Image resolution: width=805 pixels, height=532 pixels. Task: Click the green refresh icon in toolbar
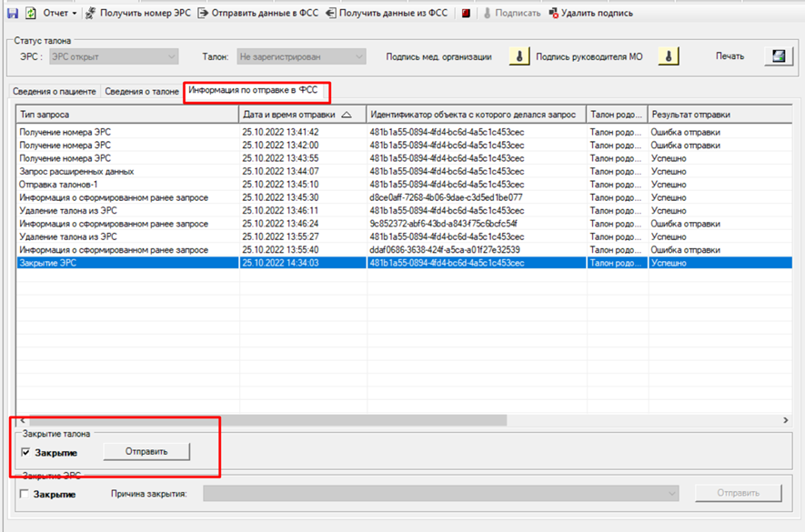31,14
